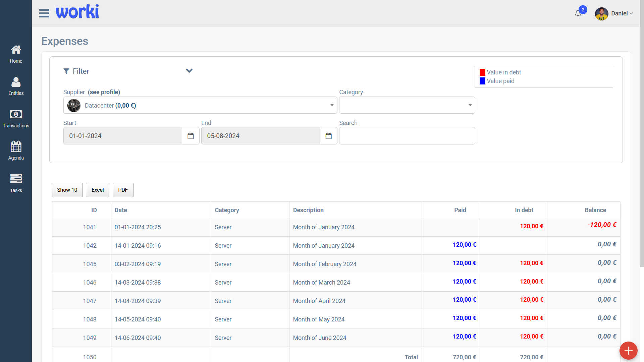The height and width of the screenshot is (362, 644).
Task: Sort by Category column header
Action: [x=250, y=210]
